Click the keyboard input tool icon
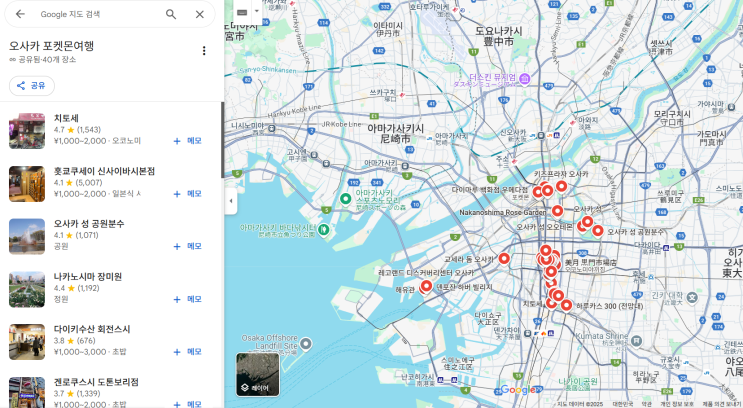743x408 pixels. [242, 12]
